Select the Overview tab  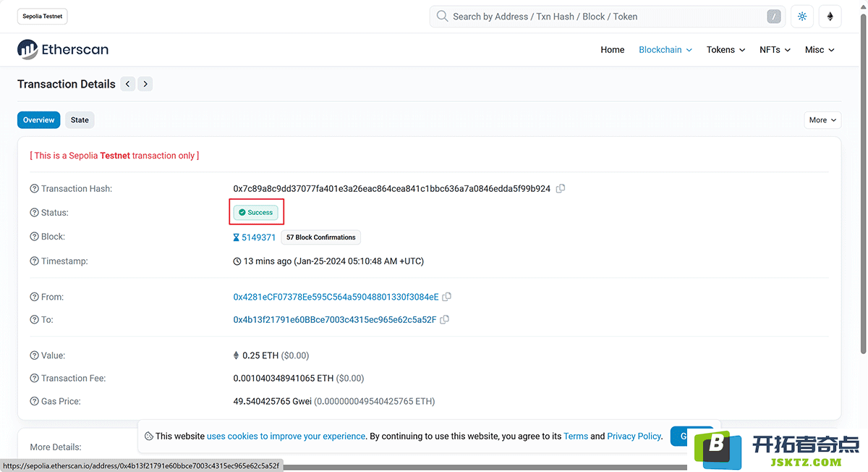(39, 120)
